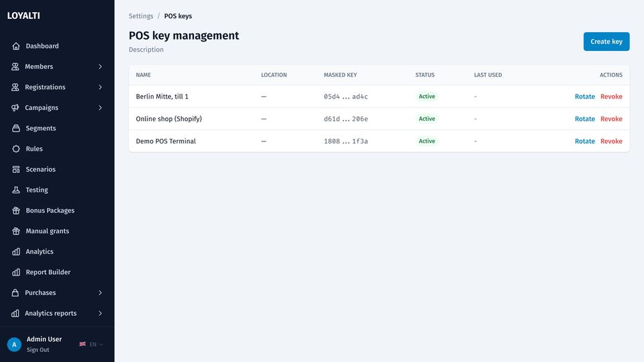This screenshot has height=362, width=644.
Task: Click the Dashboard home icon
Action: tap(16, 46)
